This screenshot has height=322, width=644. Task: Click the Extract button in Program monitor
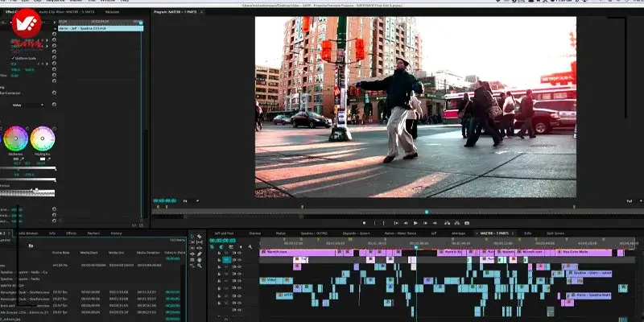pyautogui.click(x=456, y=223)
